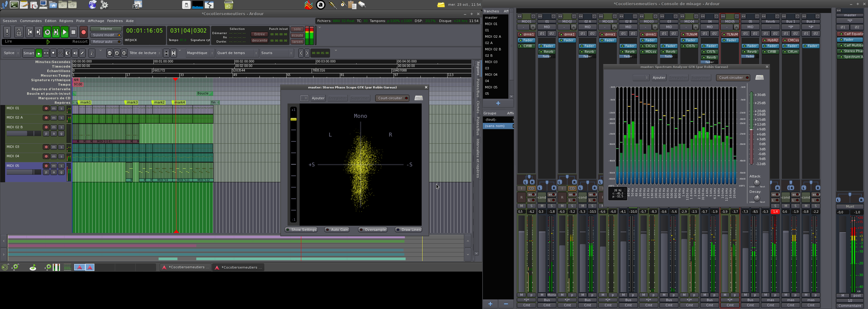The image size is (868, 309).
Task: Click Ajouter in the Stereo Phase Scope window
Action: point(318,98)
